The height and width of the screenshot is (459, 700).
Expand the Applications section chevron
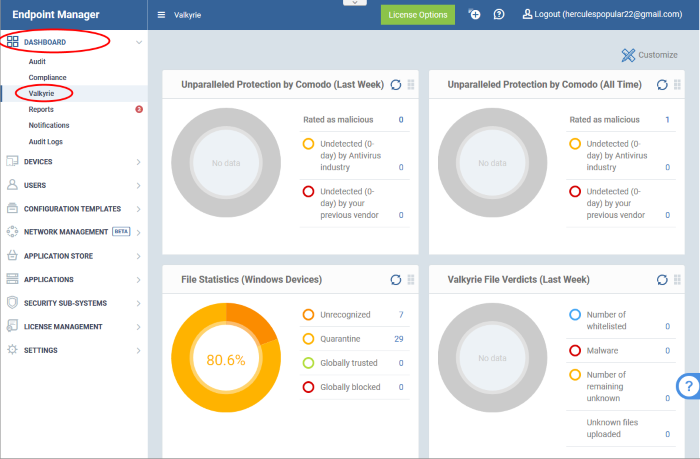click(138, 280)
